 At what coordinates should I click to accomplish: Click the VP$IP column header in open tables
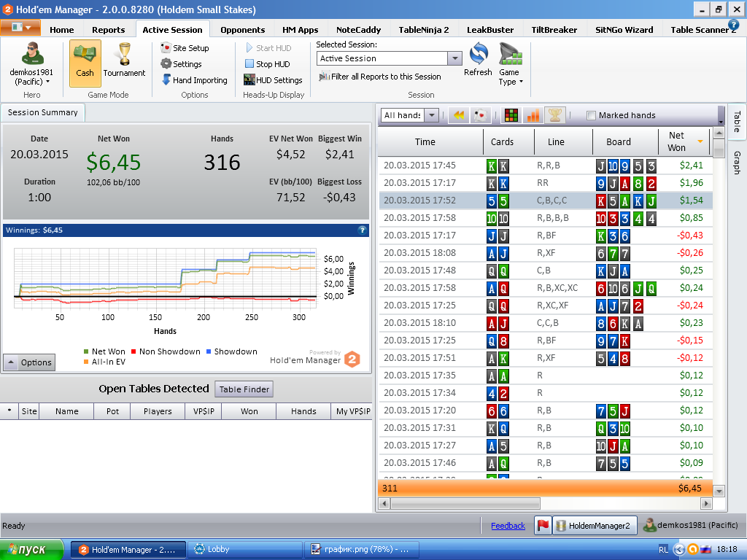204,411
